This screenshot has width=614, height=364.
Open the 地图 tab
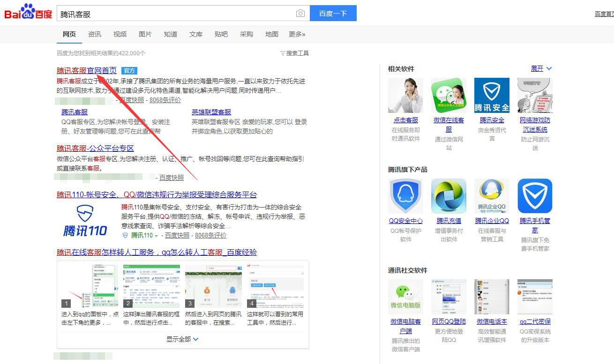(x=272, y=34)
